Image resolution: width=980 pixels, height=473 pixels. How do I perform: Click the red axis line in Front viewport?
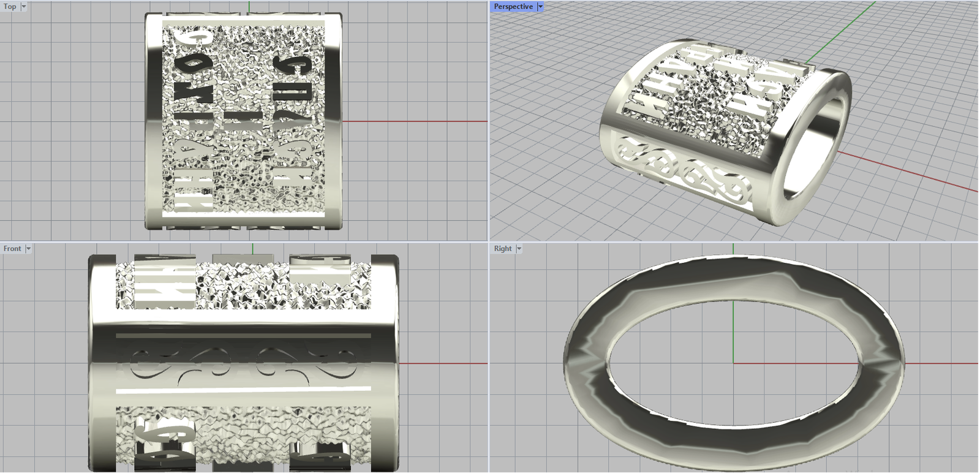coord(441,363)
